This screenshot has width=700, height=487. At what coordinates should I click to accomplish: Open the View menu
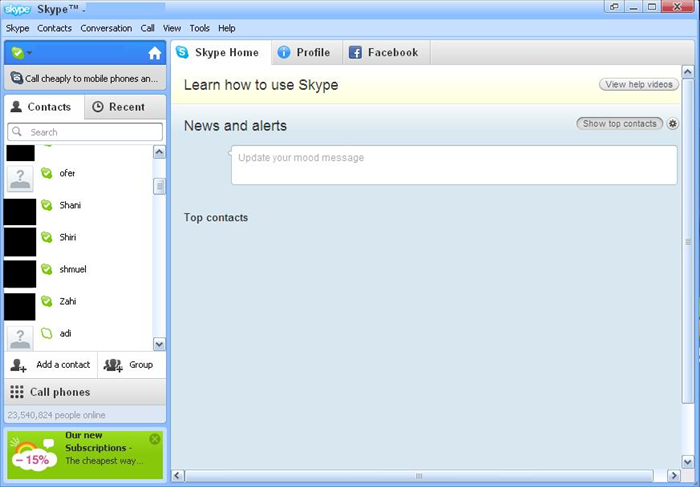172,28
